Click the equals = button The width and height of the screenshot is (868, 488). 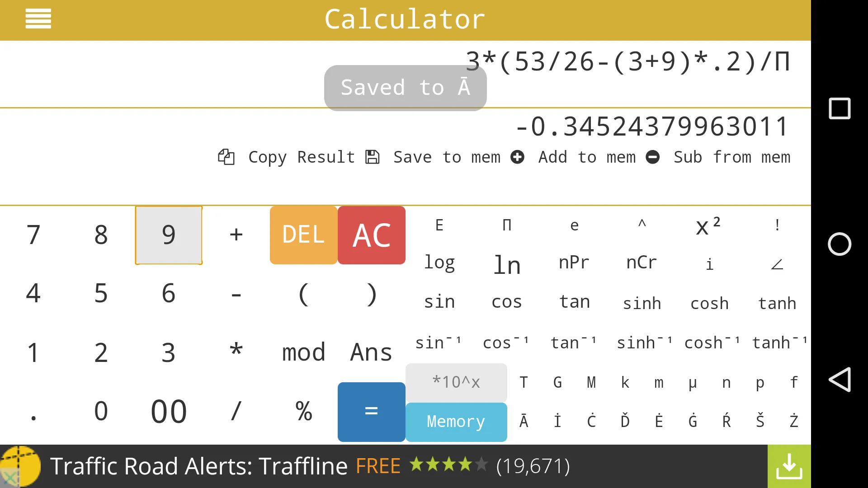click(372, 412)
